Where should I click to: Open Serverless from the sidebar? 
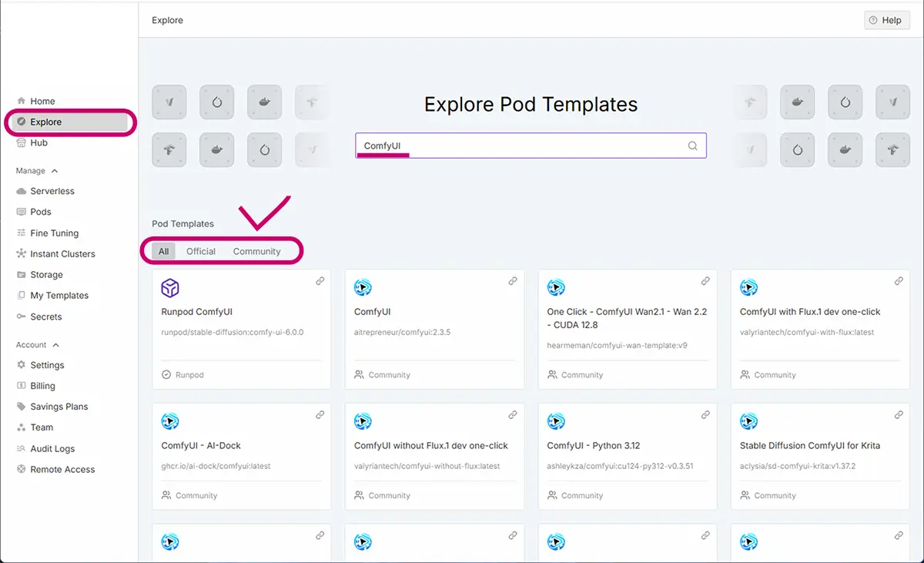click(x=45, y=191)
